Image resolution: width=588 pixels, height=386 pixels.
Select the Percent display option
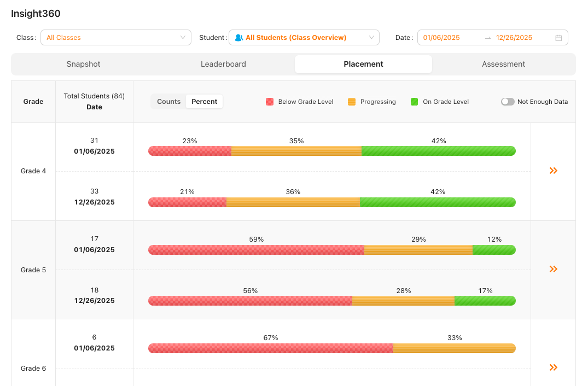205,102
